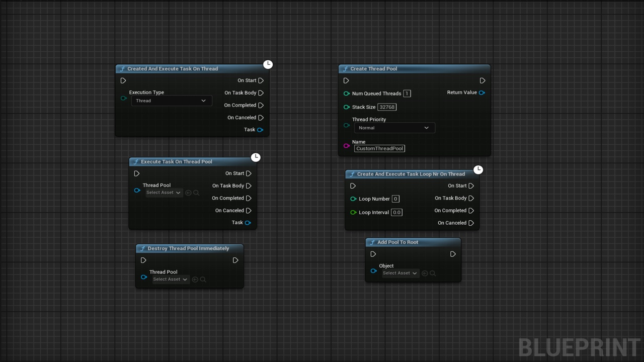Click Object input pin of Add Pool To Root
Image resolution: width=644 pixels, height=362 pixels.
click(x=374, y=271)
